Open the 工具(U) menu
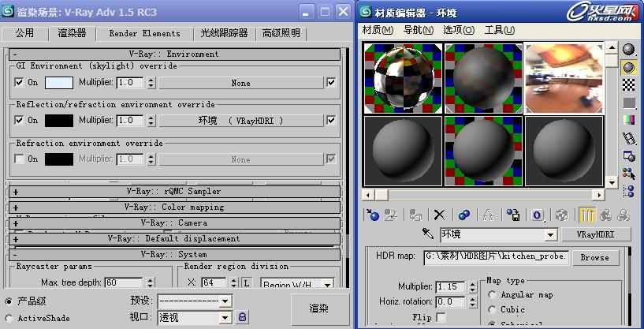The width and height of the screenshot is (644, 329). pos(499,30)
